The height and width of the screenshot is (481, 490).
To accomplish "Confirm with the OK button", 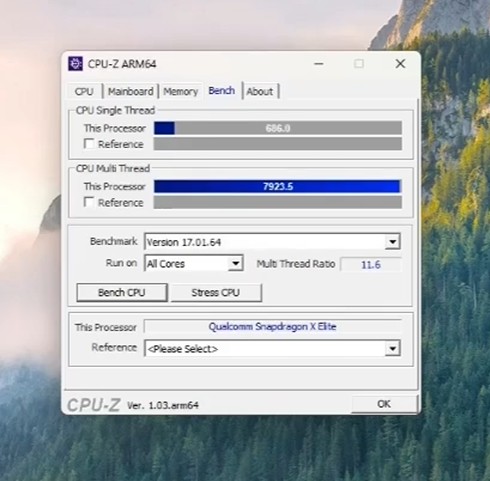I will click(384, 404).
